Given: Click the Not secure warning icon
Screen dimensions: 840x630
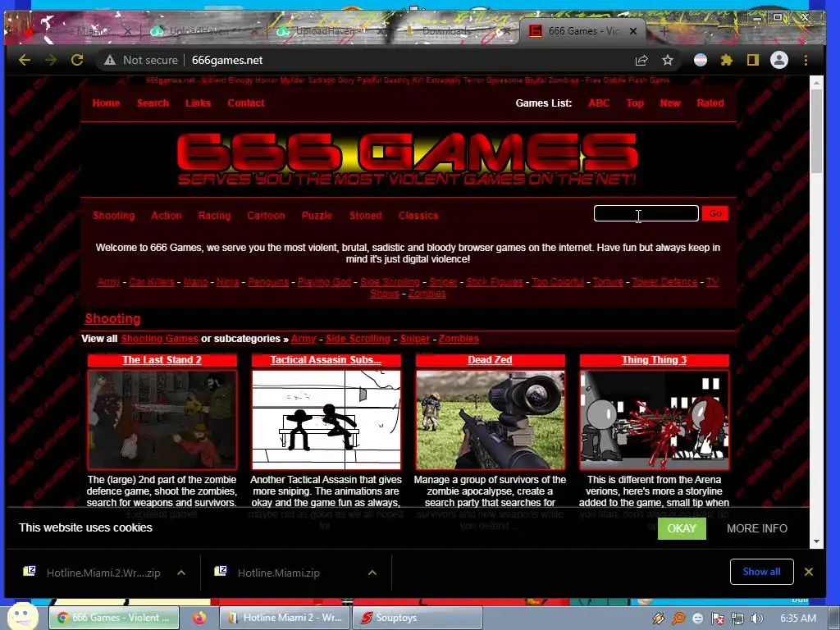Looking at the screenshot, I should click(110, 60).
